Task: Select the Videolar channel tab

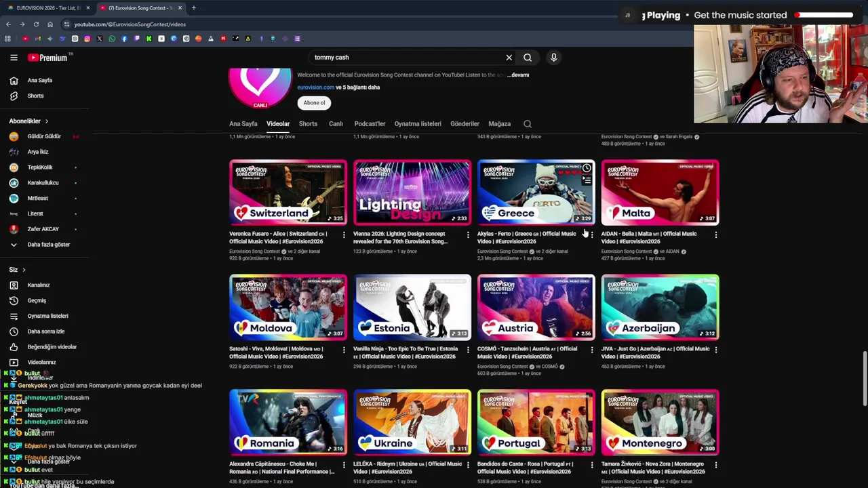Action: 278,124
